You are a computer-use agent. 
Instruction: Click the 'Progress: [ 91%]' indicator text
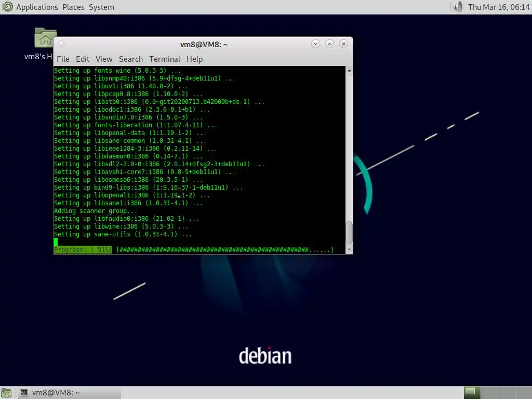pyautogui.click(x=83, y=250)
